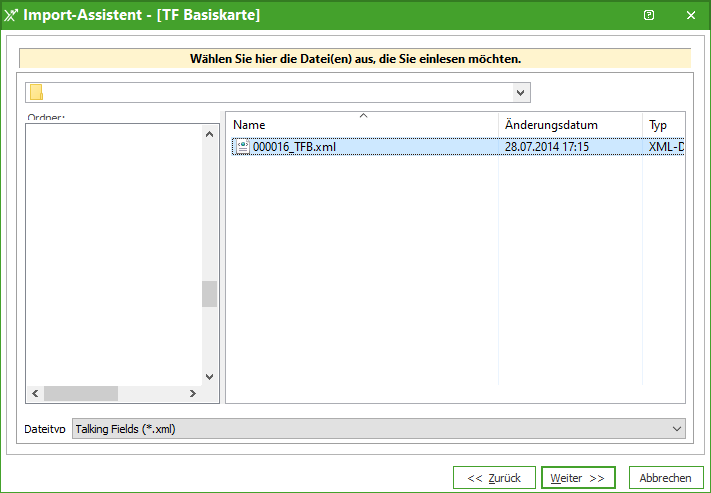Click the Import-Assistent app icon in title bar
The width and height of the screenshot is (711, 493).
(12, 15)
